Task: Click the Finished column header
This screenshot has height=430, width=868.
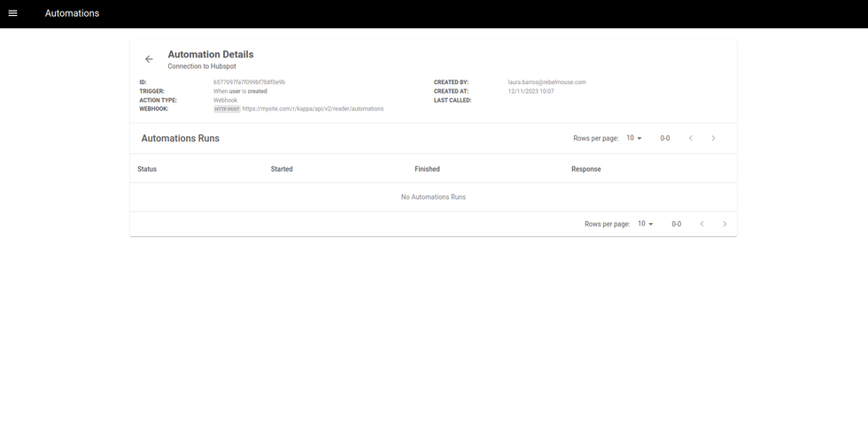Action: pos(427,169)
